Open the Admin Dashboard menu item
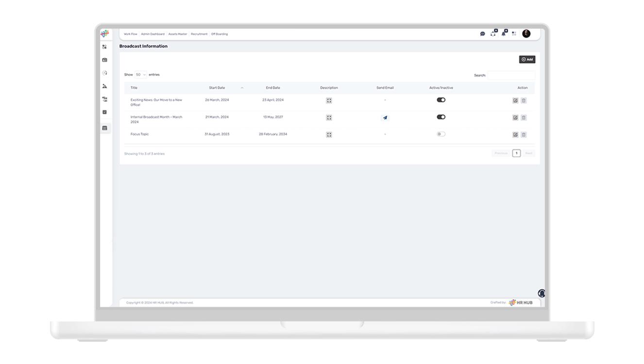This screenshot has width=644, height=364. [x=153, y=34]
